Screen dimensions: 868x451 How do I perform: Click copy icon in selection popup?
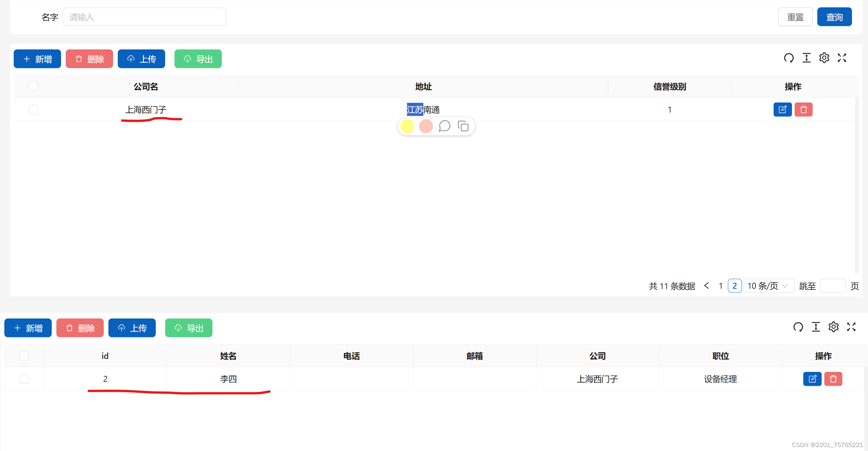click(x=463, y=126)
